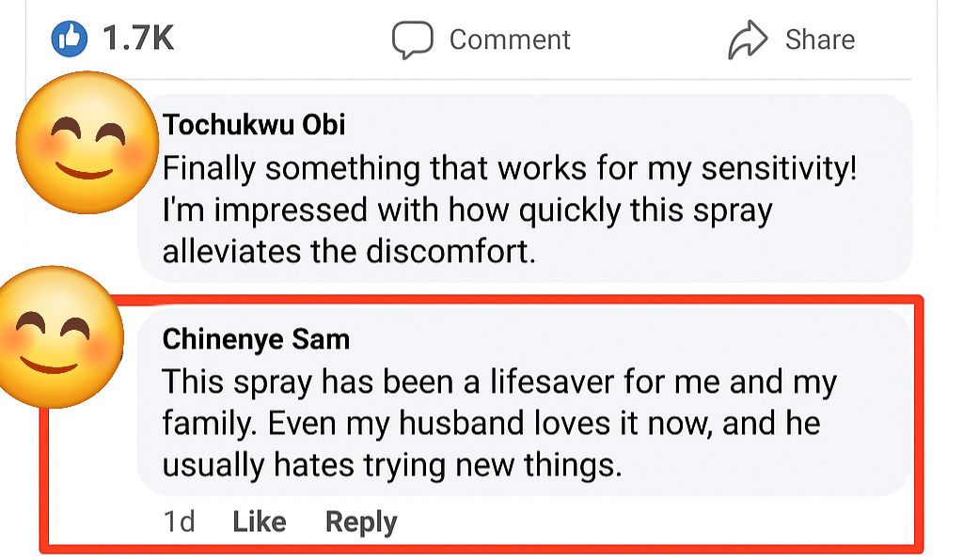Tap the Comment label text

click(510, 39)
